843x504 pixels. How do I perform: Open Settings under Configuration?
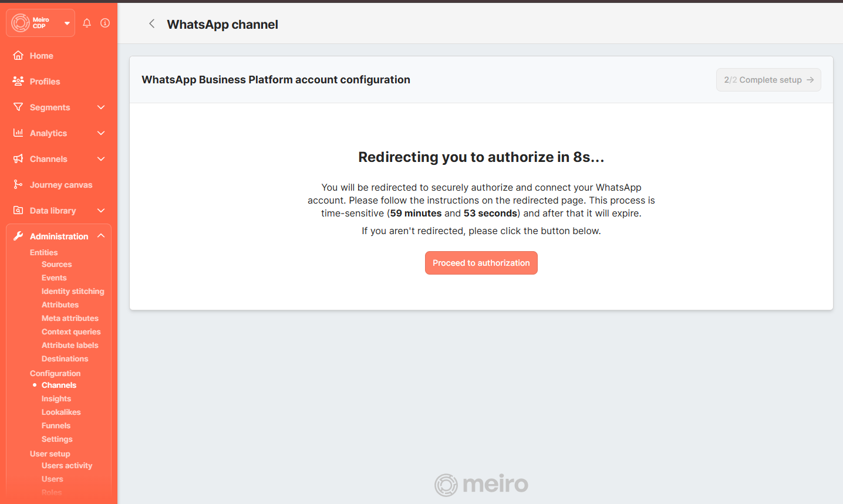click(x=57, y=439)
